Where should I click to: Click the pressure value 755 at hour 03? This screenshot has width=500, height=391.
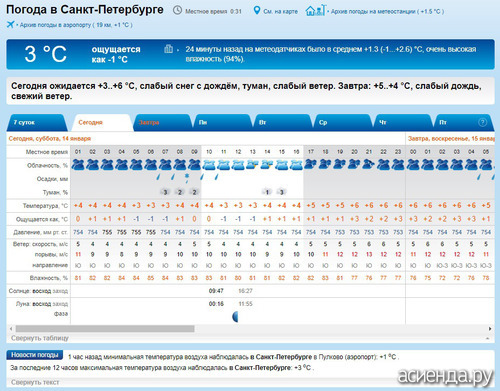[107, 232]
